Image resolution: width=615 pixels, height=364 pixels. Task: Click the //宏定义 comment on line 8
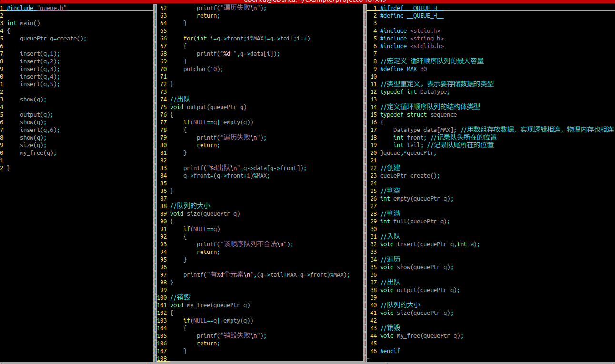432,61
